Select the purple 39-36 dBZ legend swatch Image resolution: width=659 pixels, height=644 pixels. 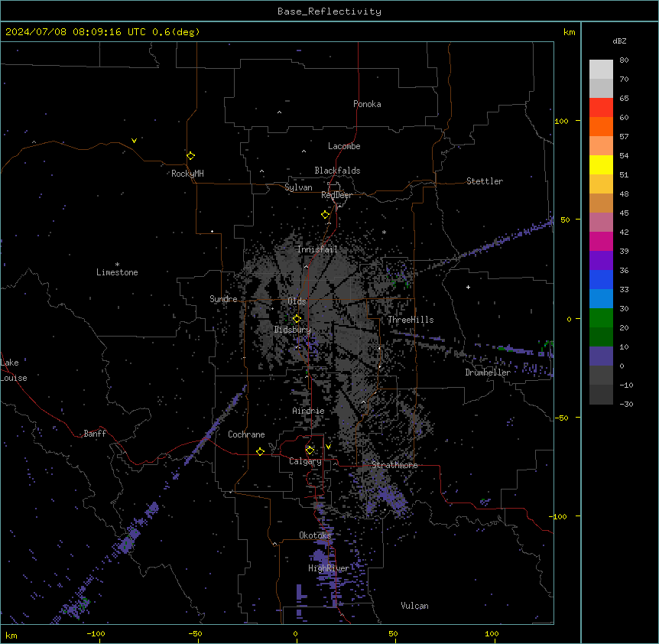pyautogui.click(x=601, y=261)
